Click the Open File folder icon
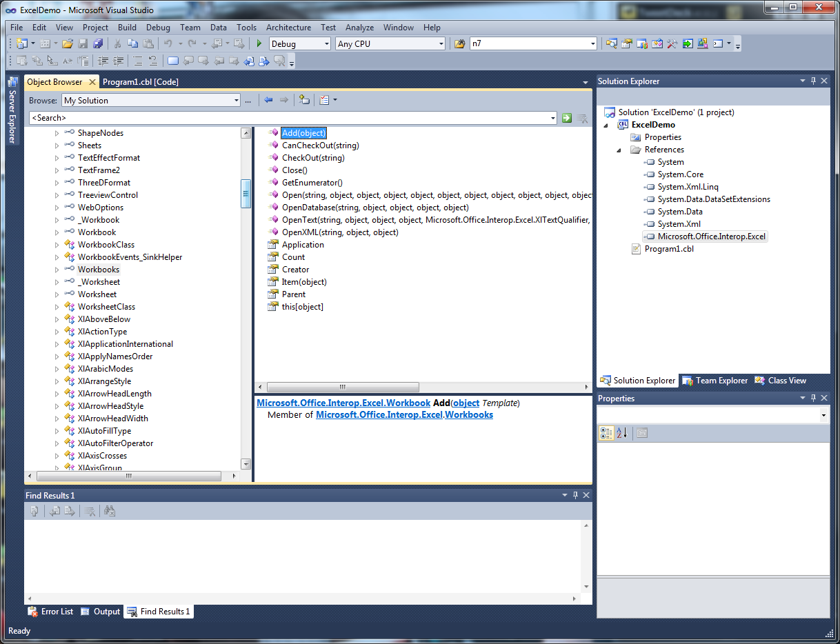840x644 pixels. click(68, 43)
